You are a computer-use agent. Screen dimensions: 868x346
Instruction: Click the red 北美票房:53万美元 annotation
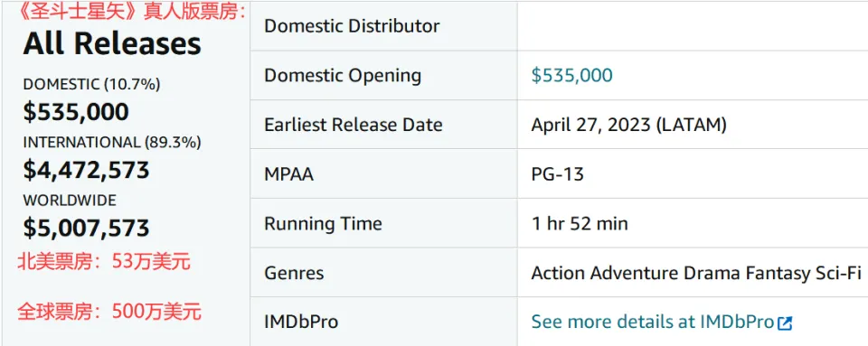pos(103,261)
